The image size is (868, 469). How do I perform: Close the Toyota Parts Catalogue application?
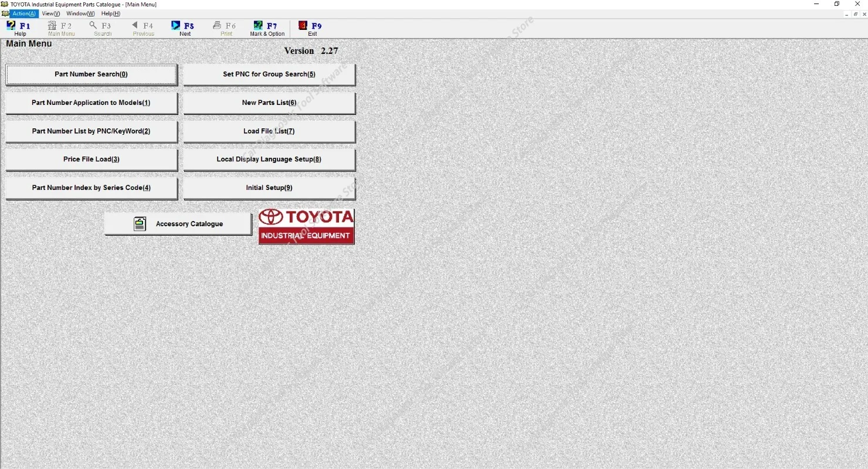[x=857, y=4]
